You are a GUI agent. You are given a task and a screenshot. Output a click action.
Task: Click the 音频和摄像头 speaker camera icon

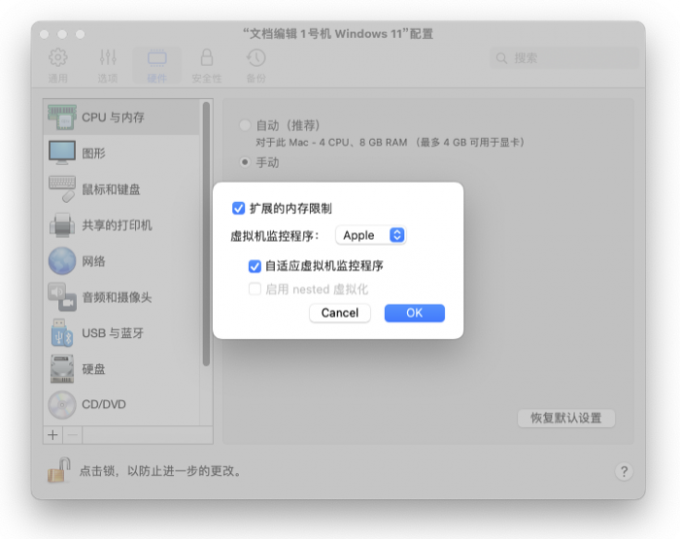pyautogui.click(x=62, y=297)
